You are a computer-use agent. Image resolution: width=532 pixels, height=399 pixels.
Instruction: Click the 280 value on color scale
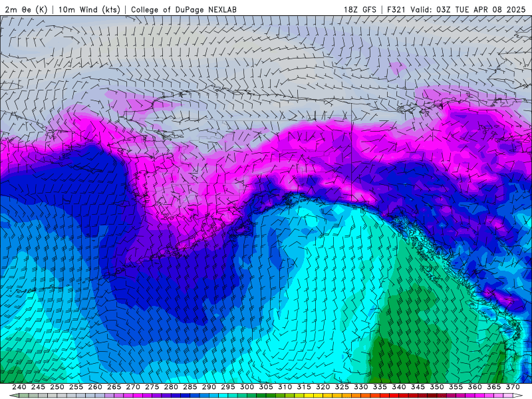click(171, 387)
